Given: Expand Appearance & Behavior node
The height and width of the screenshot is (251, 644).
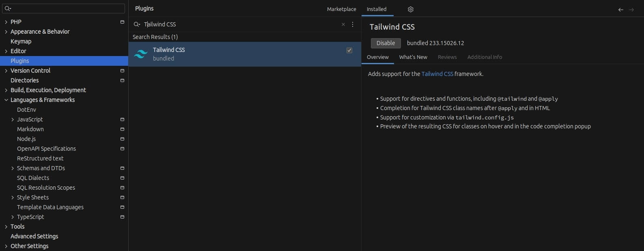Looking at the screenshot, I should coord(6,32).
